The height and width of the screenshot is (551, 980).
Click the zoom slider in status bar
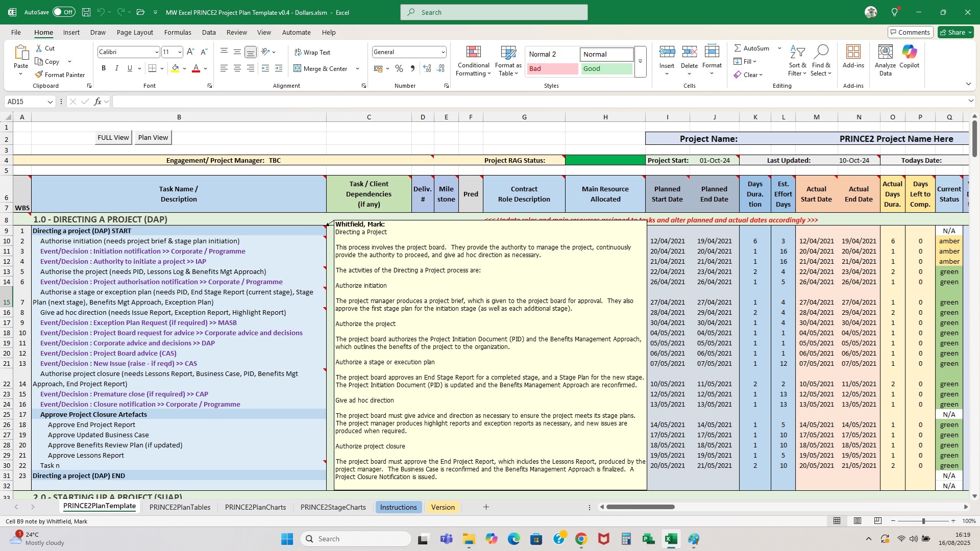pos(923,521)
